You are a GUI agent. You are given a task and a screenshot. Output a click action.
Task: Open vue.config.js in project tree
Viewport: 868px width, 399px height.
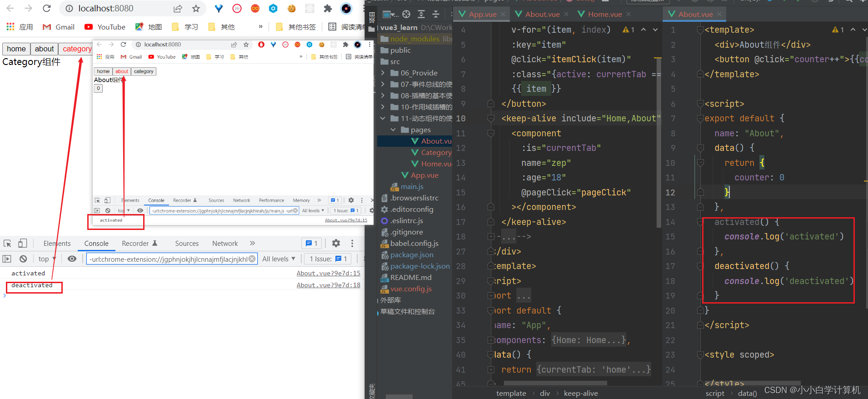tap(406, 289)
